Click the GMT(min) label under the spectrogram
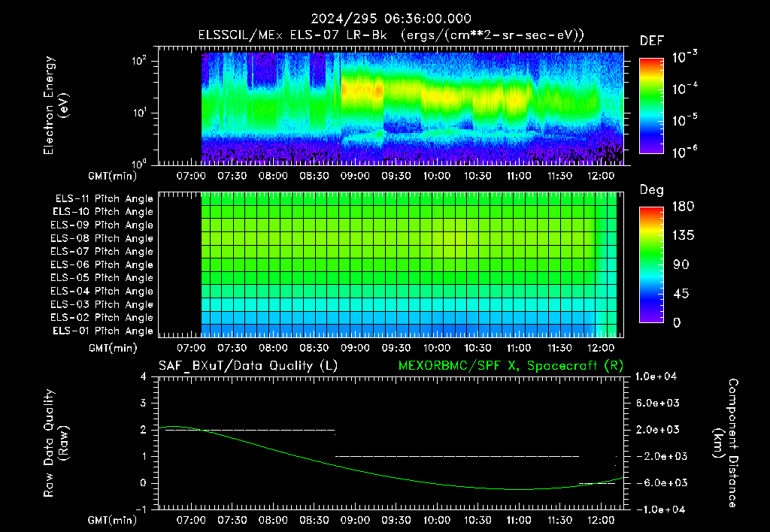 tap(113, 176)
